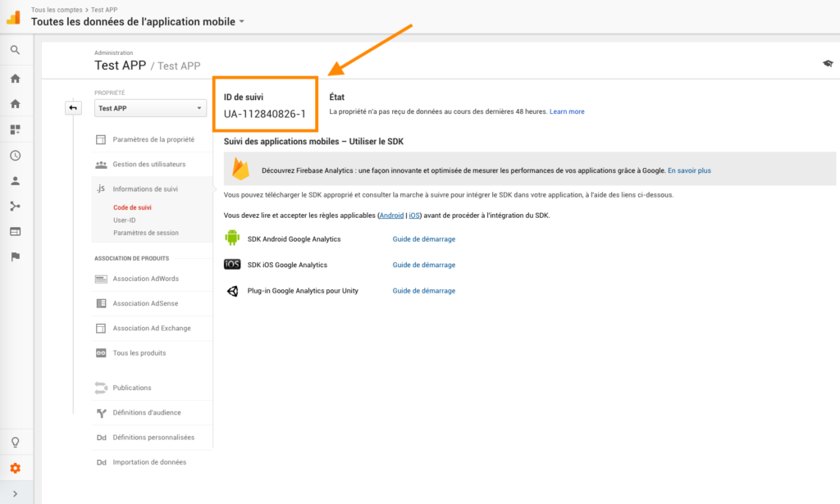Click the .js icon beside Informations de suivi

101,188
